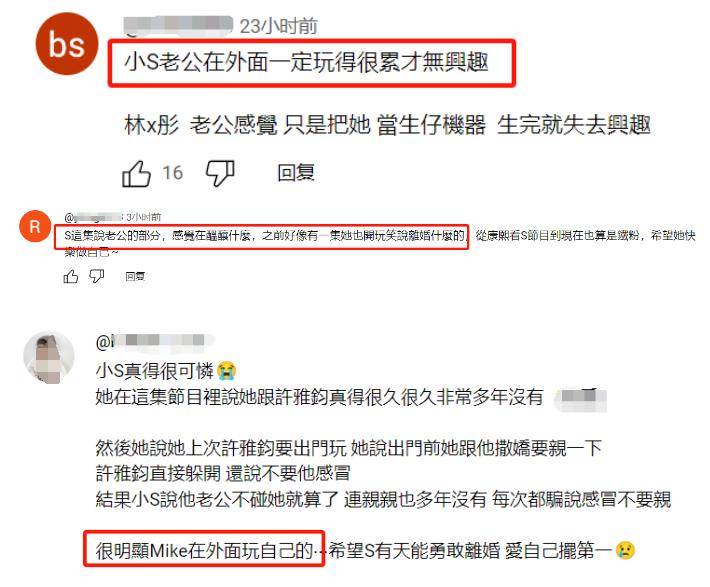Click the orange bs profile avatar
This screenshot has height=587, width=710.
coord(67,44)
